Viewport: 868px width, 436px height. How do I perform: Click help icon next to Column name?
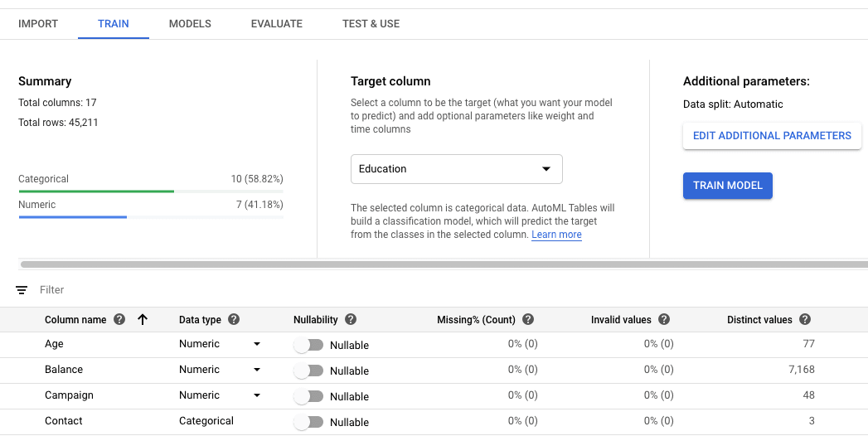point(119,320)
